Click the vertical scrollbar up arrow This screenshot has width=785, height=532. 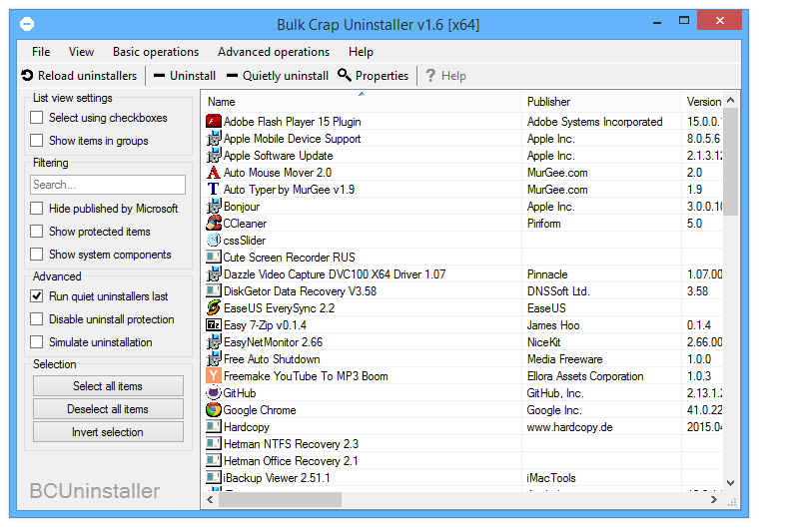(731, 100)
